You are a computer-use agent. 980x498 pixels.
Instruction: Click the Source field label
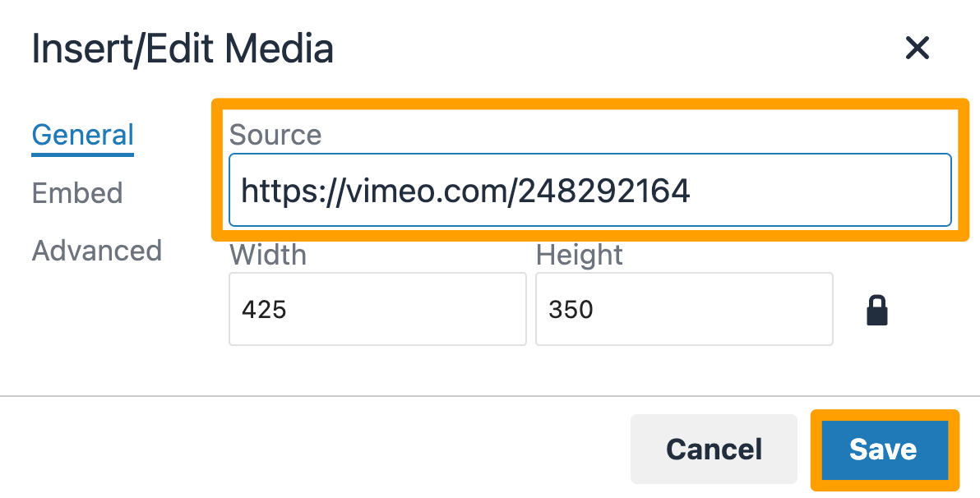tap(275, 134)
